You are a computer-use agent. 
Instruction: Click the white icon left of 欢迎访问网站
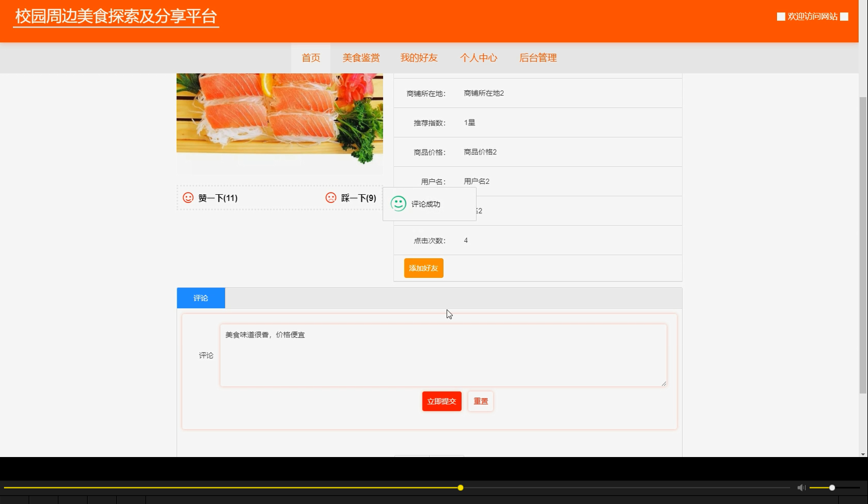(780, 17)
